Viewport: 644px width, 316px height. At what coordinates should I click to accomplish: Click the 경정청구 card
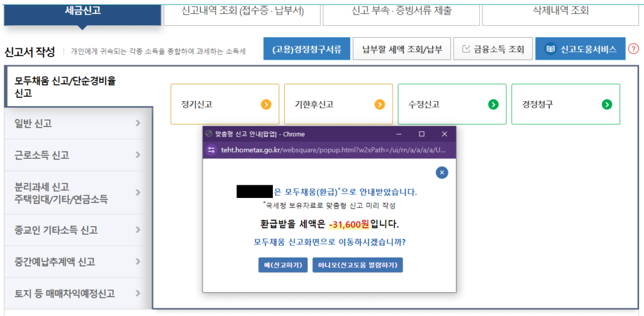[565, 104]
